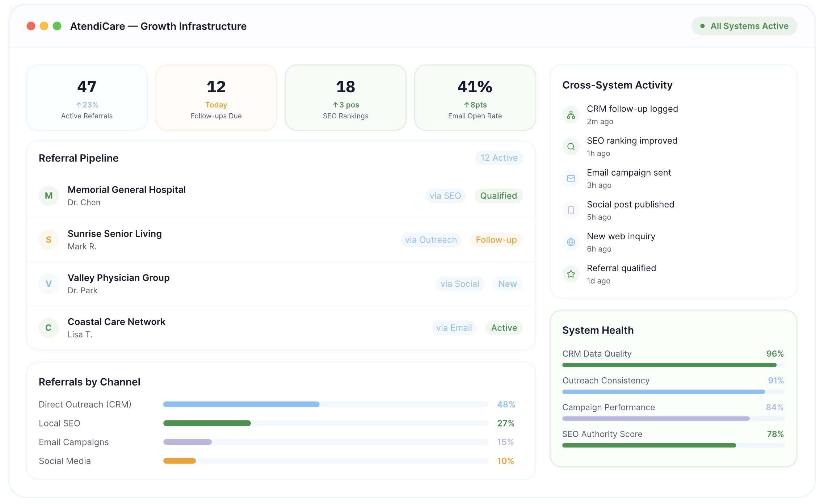Click the Memorial General Hospital M avatar
824x504 pixels.
point(49,196)
